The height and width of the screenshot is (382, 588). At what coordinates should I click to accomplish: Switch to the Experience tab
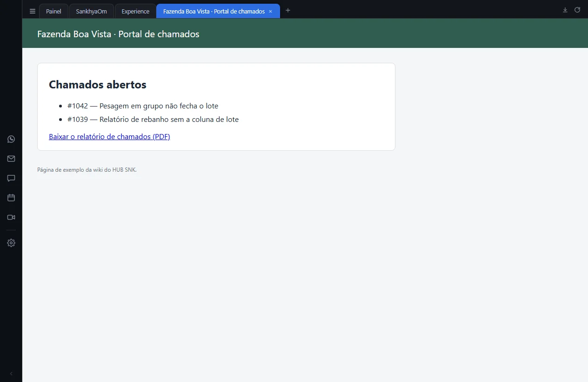135,11
